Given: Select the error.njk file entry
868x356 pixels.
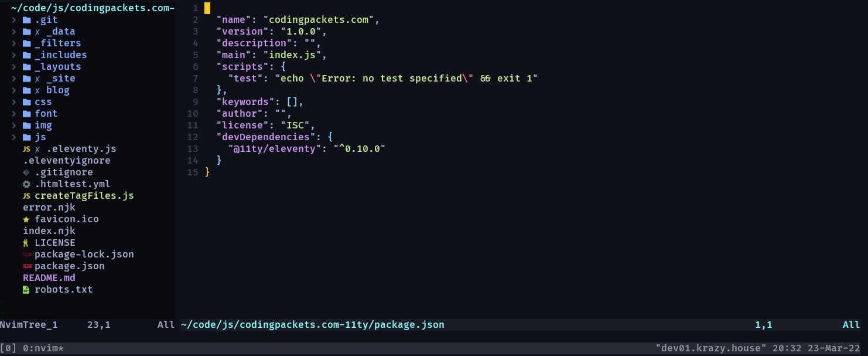Looking at the screenshot, I should [49, 208].
